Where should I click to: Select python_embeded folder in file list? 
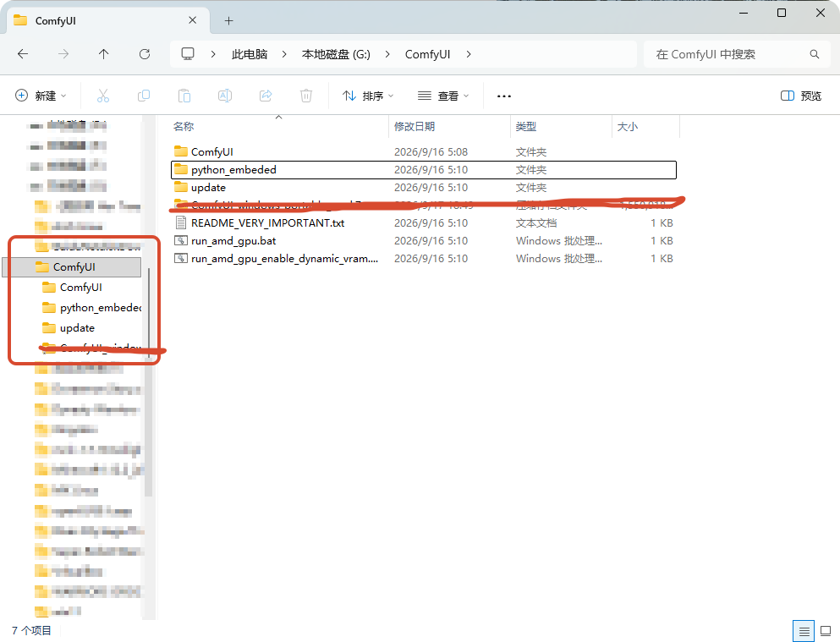[x=424, y=170]
